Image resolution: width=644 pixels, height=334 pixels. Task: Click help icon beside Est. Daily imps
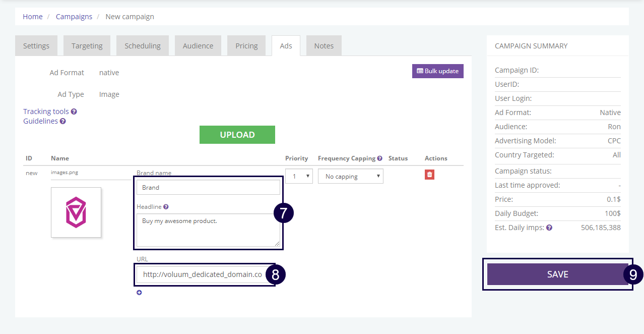549,228
